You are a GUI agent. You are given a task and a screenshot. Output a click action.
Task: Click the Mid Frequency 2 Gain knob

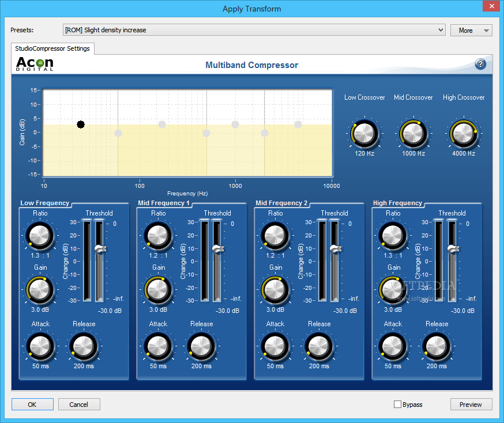(275, 290)
